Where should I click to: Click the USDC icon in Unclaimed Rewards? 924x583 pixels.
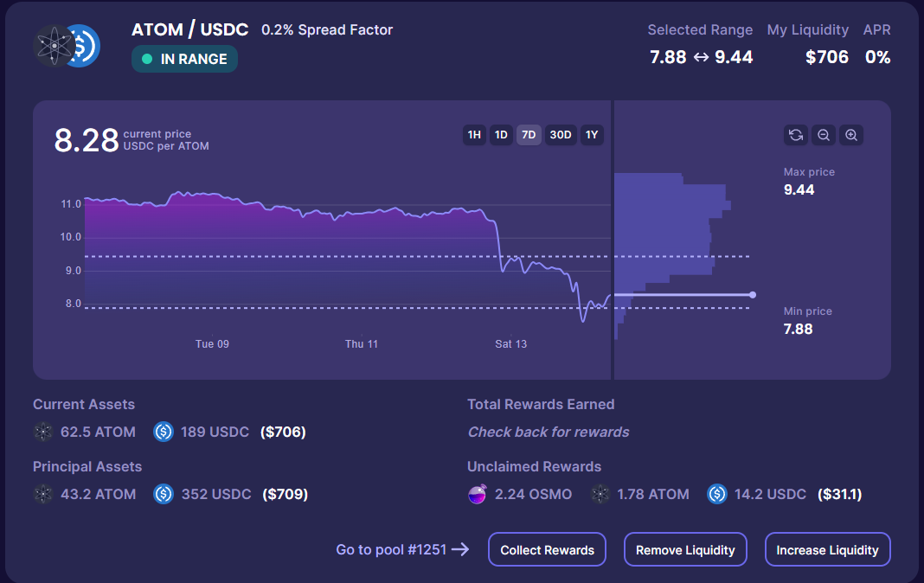[717, 494]
